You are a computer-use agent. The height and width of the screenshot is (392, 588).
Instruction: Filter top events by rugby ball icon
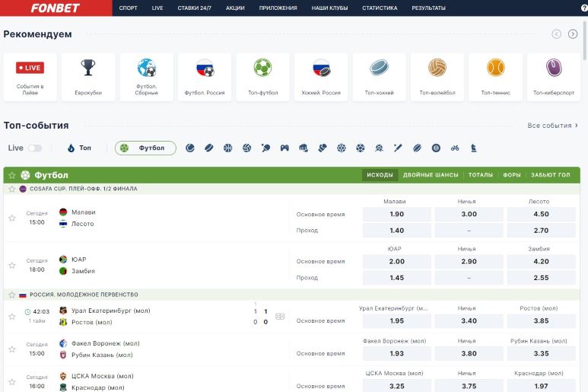(417, 148)
